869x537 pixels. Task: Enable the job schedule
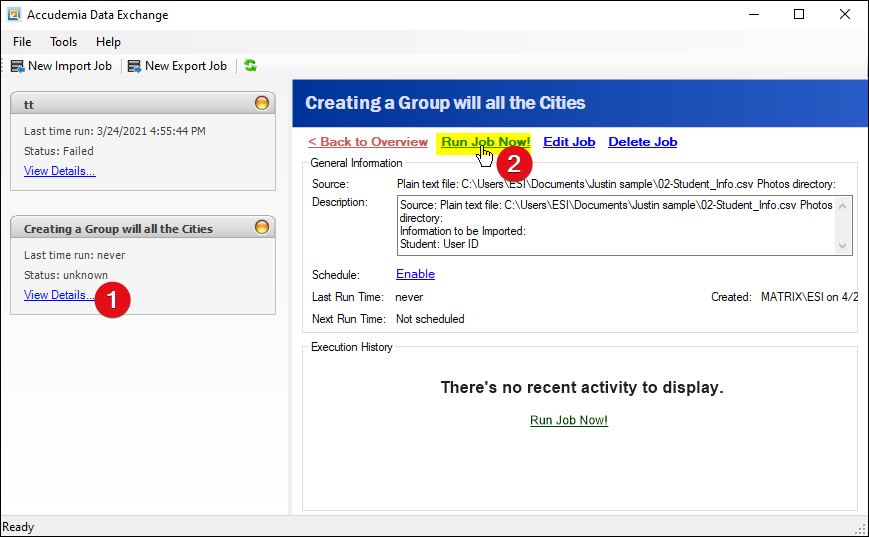415,274
